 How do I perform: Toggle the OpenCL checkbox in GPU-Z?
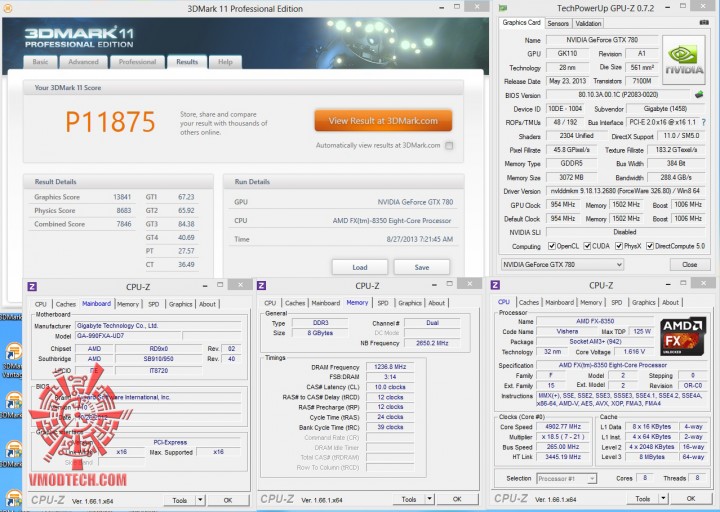pyautogui.click(x=551, y=246)
